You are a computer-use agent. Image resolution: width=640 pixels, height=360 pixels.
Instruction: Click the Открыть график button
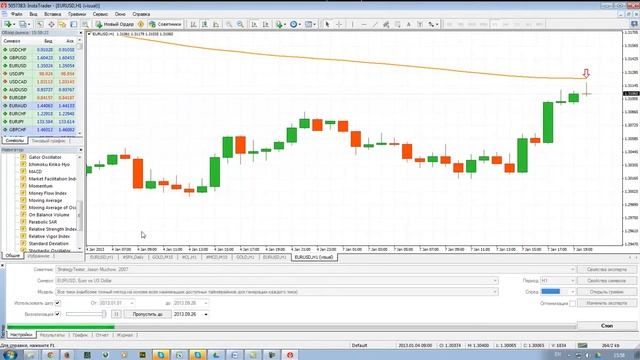pos(607,292)
